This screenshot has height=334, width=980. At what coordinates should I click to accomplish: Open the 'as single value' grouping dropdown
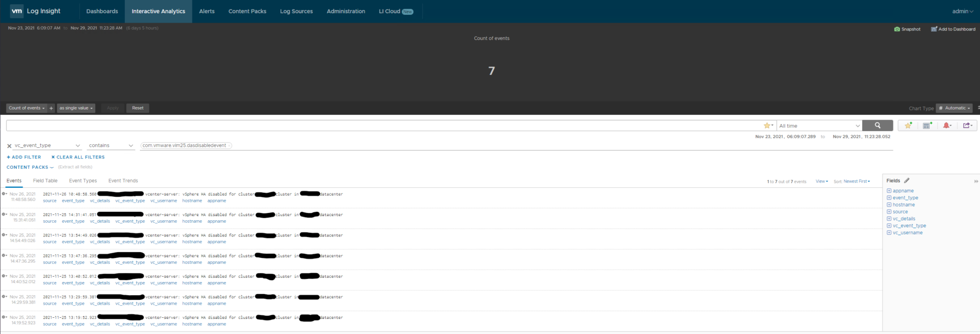(x=76, y=108)
